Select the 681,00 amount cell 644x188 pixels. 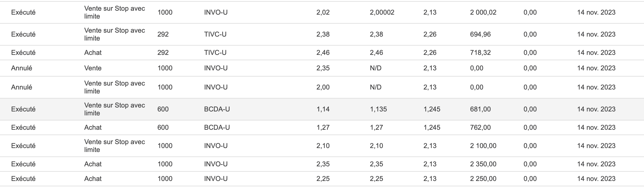[480, 109]
